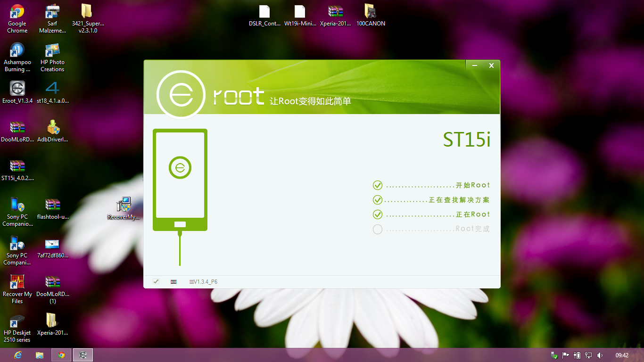
Task: Click the battery power tray icon
Action: (x=577, y=355)
